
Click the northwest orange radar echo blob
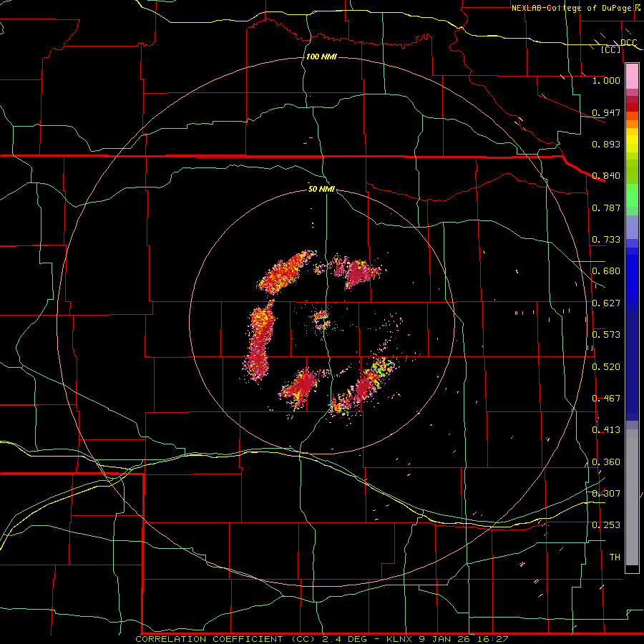pos(286,272)
